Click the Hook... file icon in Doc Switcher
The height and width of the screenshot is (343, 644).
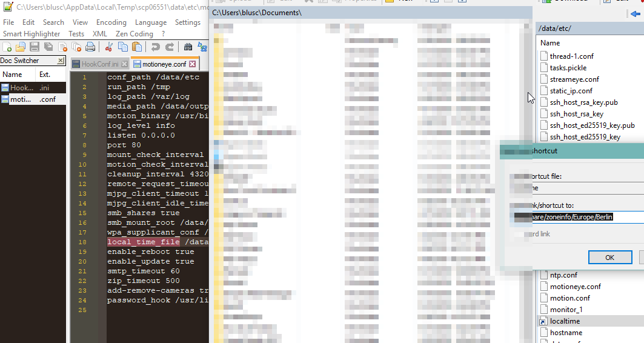pyautogui.click(x=5, y=87)
